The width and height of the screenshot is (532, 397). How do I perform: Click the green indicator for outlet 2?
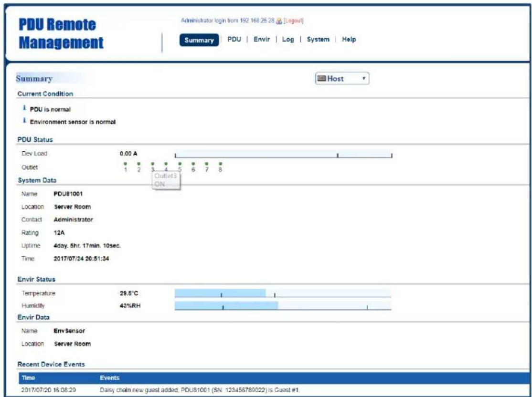pyautogui.click(x=139, y=163)
